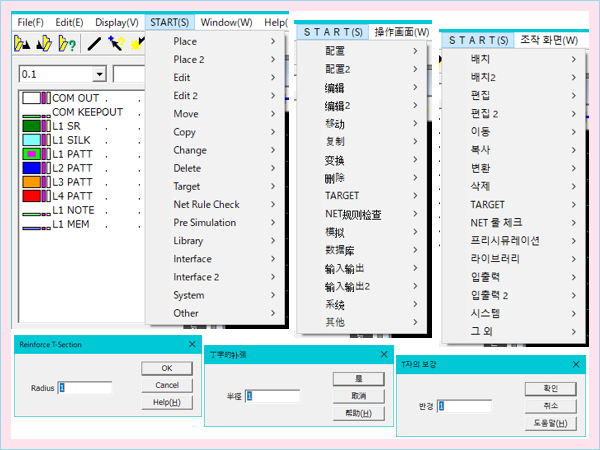Click the arrow with question mark icon

pos(65,44)
